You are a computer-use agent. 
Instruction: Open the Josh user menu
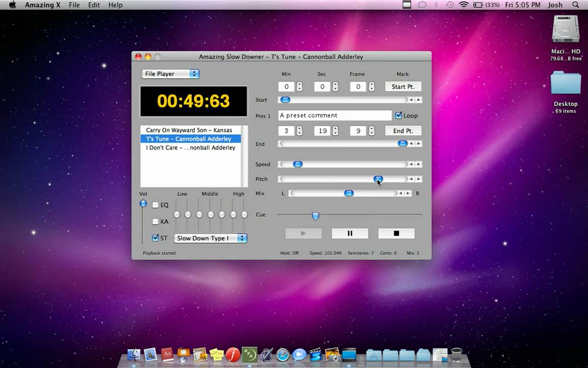pos(555,5)
